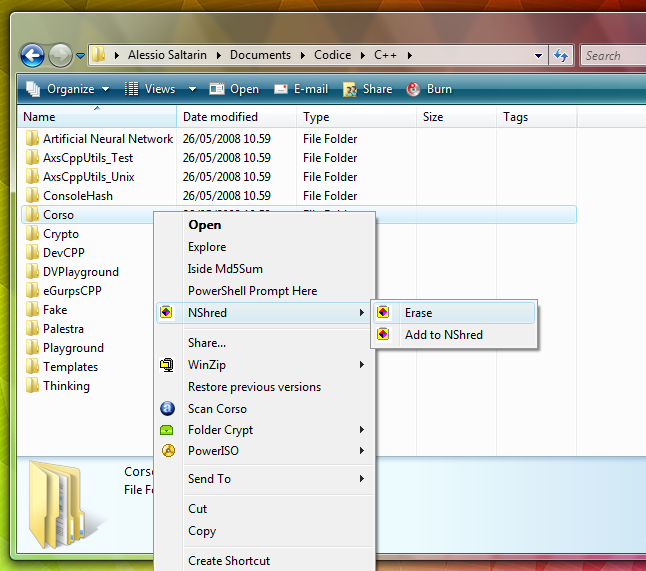The width and height of the screenshot is (646, 571).
Task: Click Share in the command bar
Action: click(367, 89)
